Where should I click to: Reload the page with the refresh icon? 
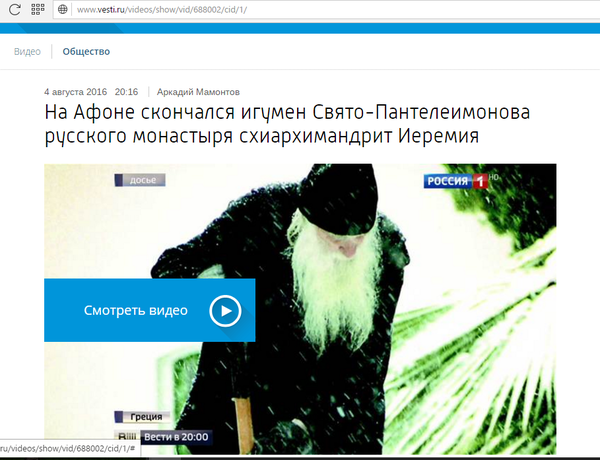click(15, 9)
